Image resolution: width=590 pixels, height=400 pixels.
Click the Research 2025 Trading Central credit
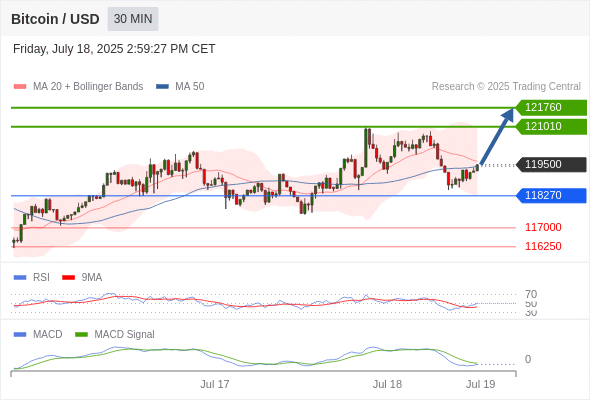click(506, 87)
